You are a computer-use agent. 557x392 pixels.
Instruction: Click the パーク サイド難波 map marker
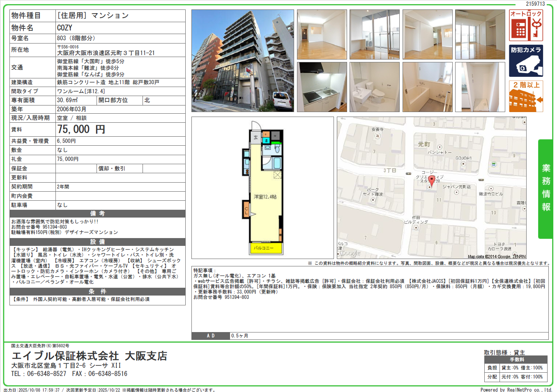373,200
